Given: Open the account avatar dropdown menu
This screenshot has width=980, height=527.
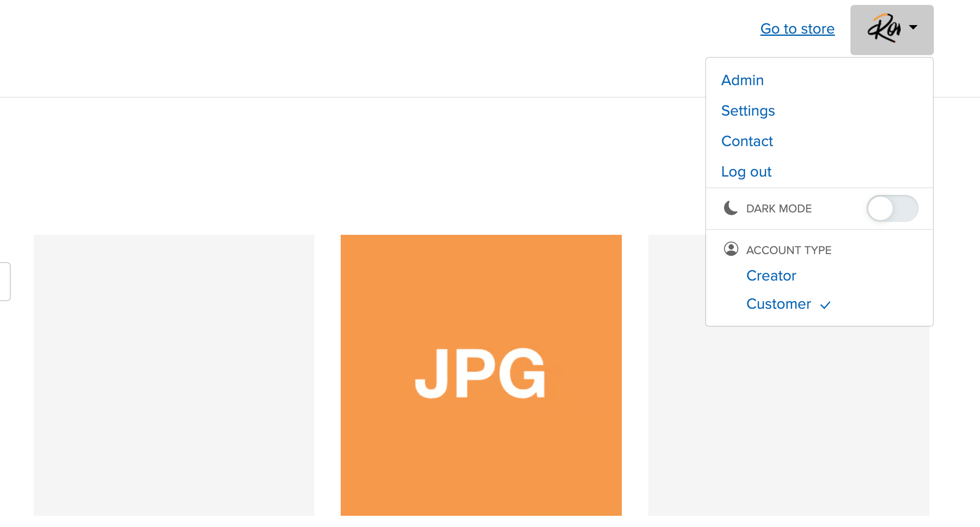Looking at the screenshot, I should 892,30.
